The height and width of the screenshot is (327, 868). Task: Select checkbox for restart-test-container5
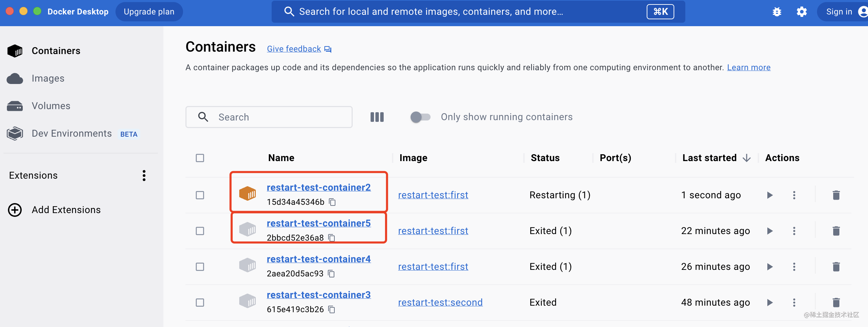click(x=200, y=231)
